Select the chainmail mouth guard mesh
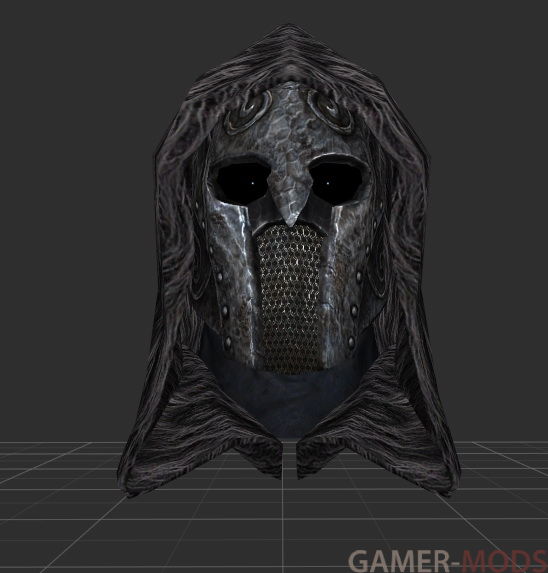 [291, 295]
